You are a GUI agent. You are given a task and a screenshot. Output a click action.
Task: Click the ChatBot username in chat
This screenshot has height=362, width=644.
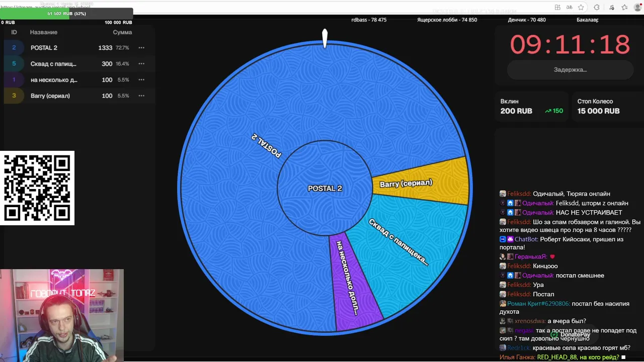pos(526,239)
